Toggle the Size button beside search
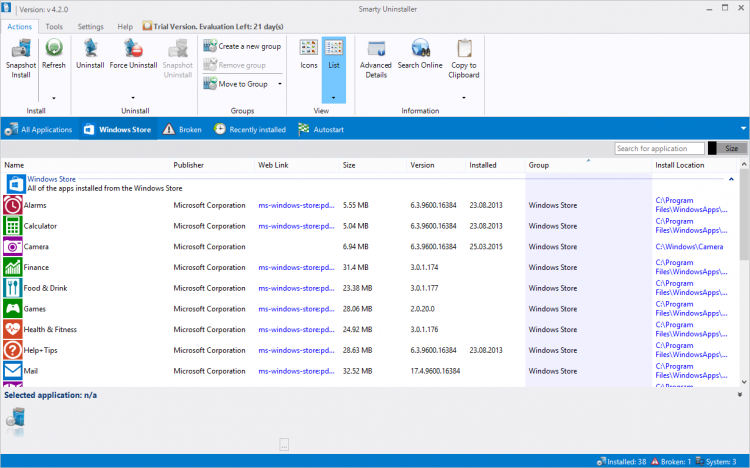This screenshot has height=468, width=750. pos(731,148)
